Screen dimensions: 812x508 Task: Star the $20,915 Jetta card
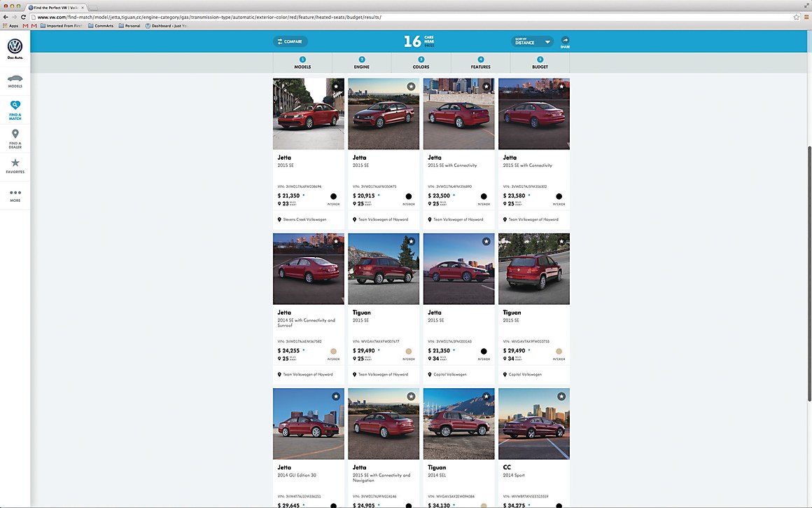coord(411,87)
